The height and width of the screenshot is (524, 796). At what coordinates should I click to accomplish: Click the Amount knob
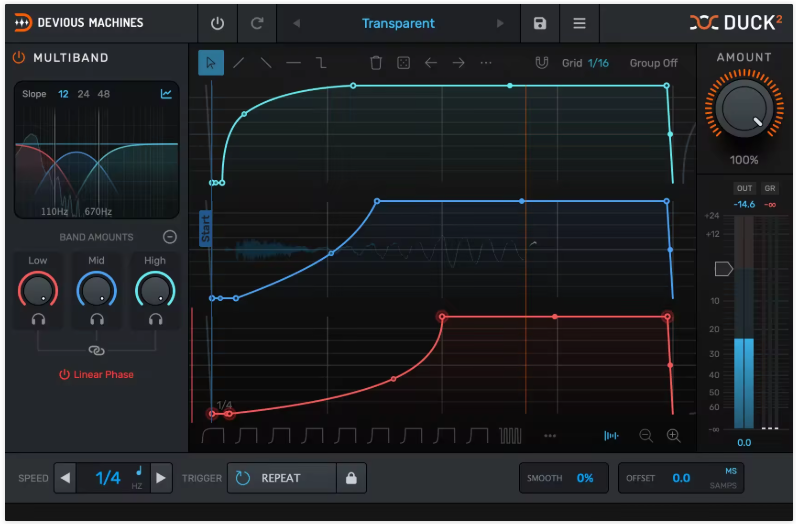click(x=744, y=108)
